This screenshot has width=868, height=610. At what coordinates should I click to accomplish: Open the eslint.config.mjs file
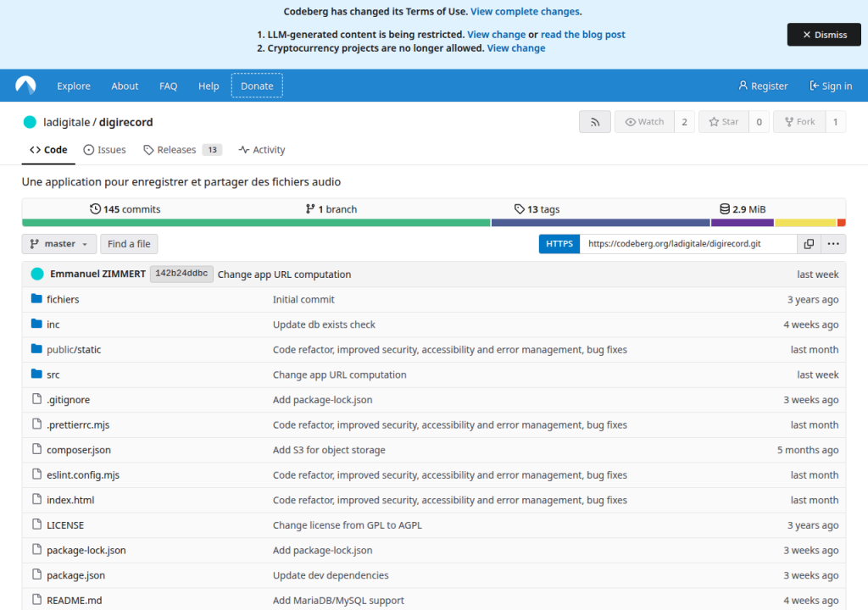pyautogui.click(x=83, y=475)
